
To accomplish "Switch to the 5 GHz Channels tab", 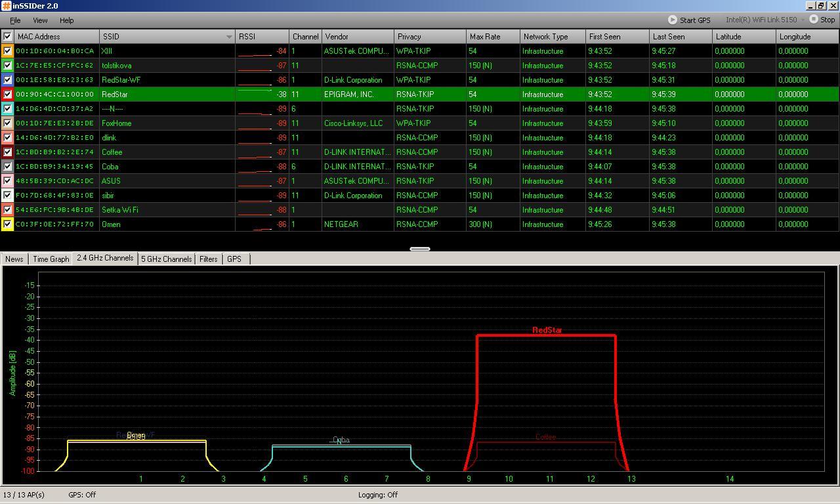I will 167,259.
